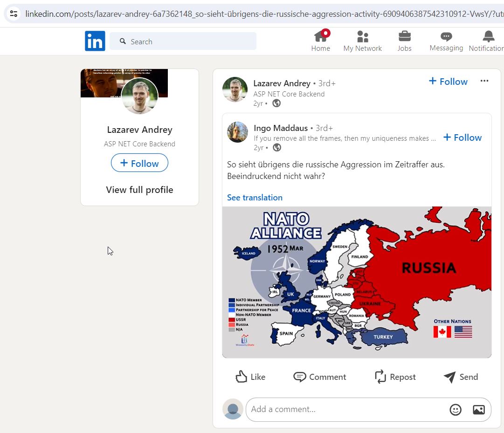Click the Send paper plane icon
This screenshot has width=504, height=433.
449,377
